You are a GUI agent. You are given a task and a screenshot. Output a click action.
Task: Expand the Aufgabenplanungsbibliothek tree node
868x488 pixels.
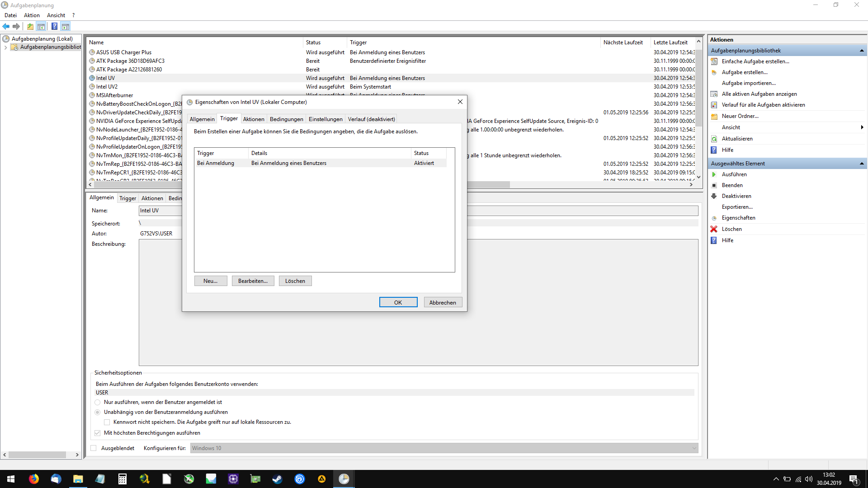5,47
